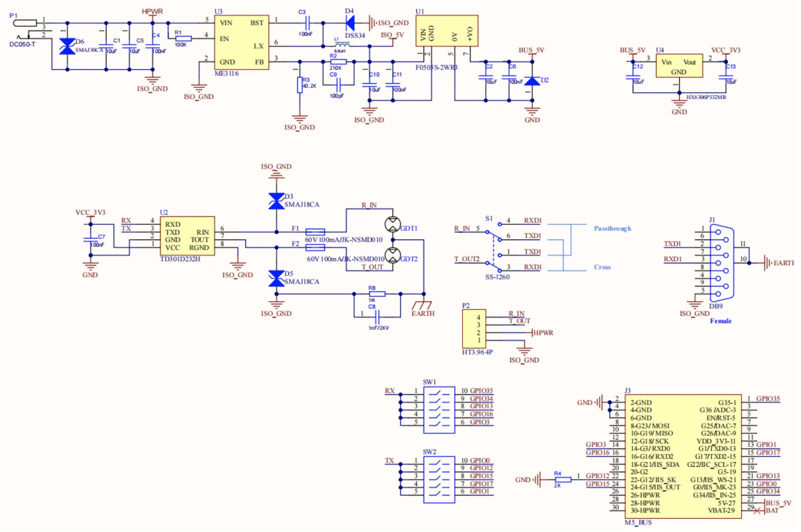Click the D5 SMAJ18CA TVS diode
This screenshot has width=801, height=532.
coord(276,278)
